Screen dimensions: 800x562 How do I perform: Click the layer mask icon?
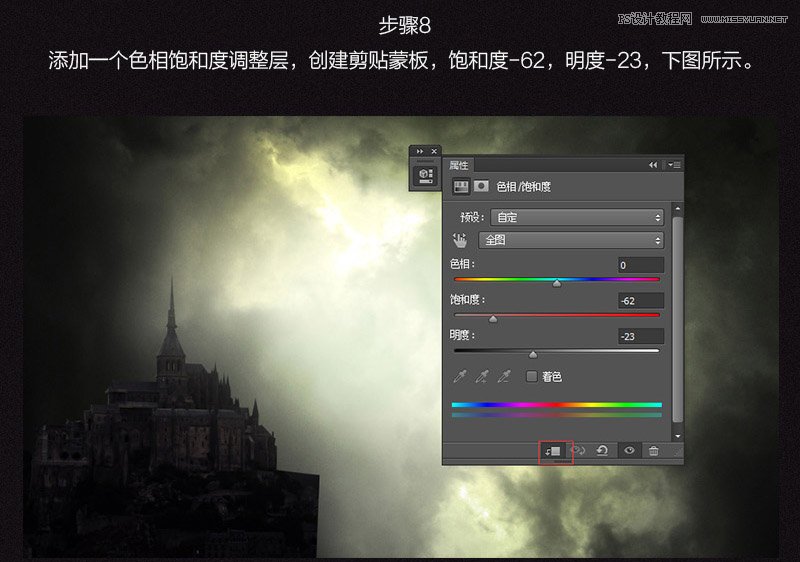481,186
